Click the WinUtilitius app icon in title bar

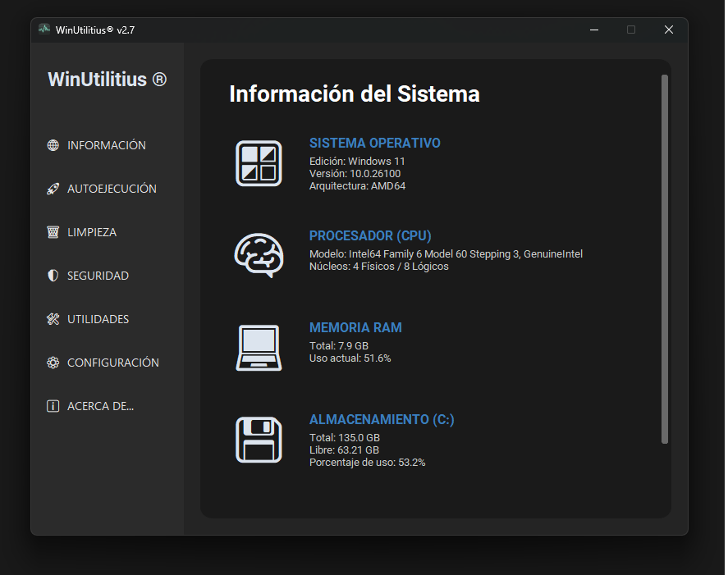pyautogui.click(x=44, y=30)
